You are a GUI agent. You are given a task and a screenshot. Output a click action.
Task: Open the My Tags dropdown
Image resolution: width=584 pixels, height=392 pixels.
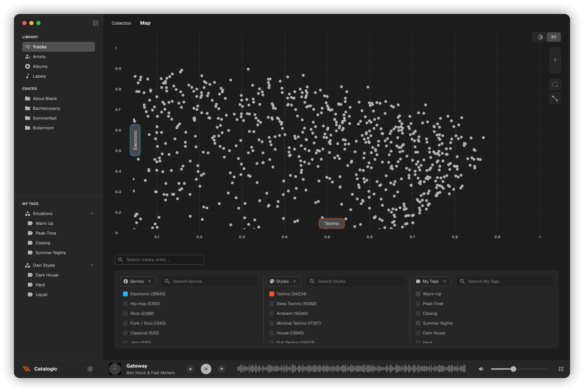click(x=432, y=281)
